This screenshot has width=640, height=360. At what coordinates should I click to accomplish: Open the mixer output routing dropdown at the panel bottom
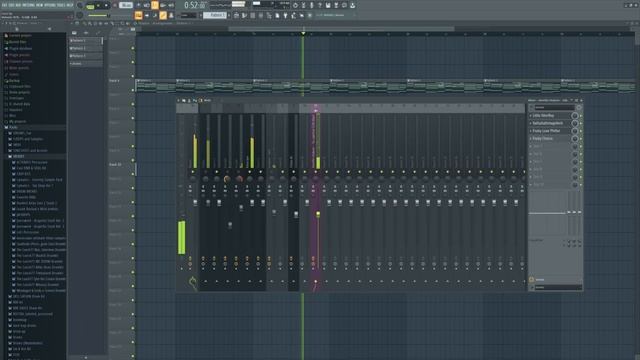point(557,287)
